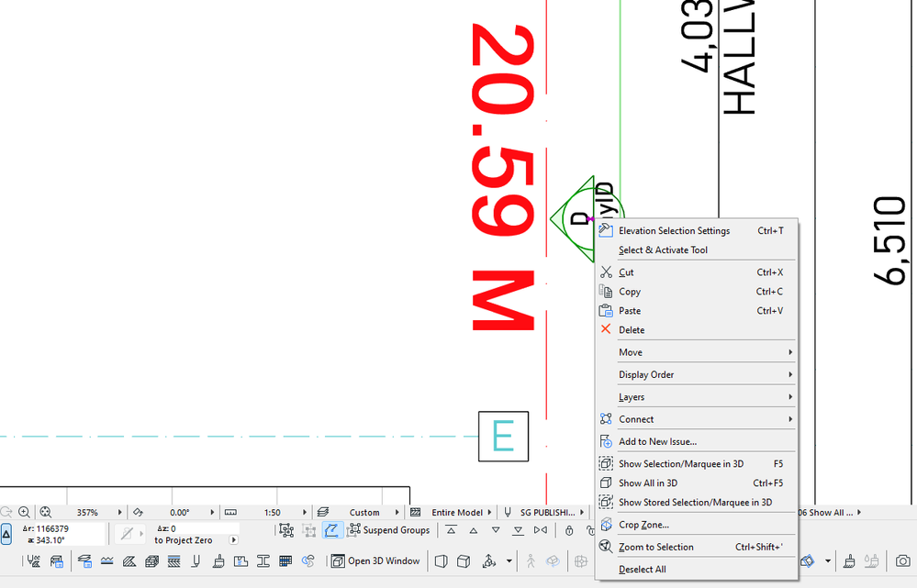The image size is (917, 588).
Task: Choose Show Selection/Marquee in 3D
Action: (x=697, y=463)
